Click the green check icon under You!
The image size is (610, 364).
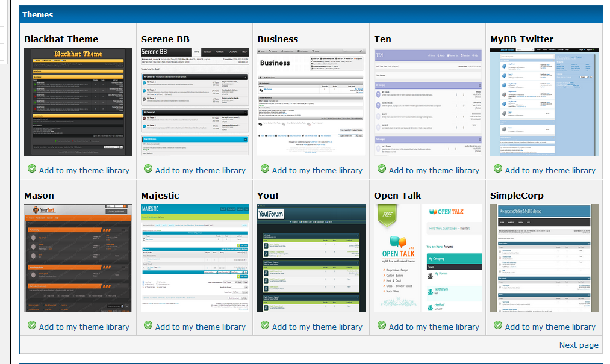click(x=265, y=325)
